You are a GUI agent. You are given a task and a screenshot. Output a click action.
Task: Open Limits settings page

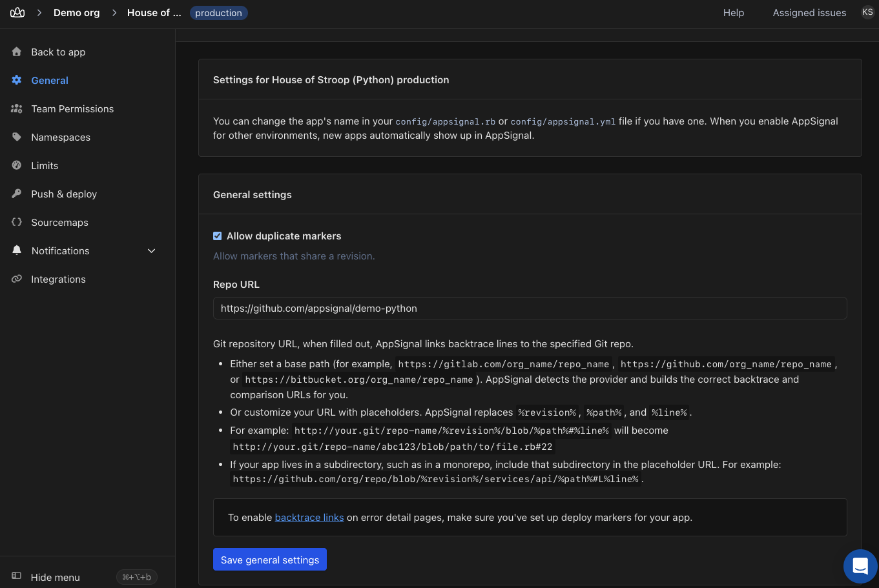(x=45, y=165)
